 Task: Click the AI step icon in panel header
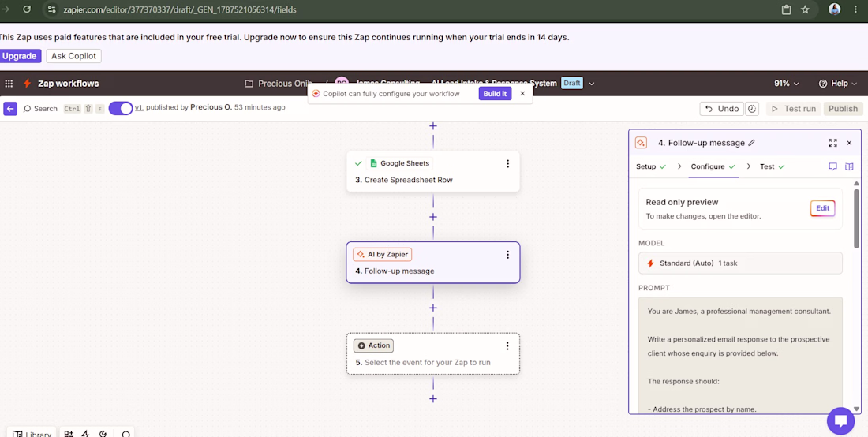(641, 143)
